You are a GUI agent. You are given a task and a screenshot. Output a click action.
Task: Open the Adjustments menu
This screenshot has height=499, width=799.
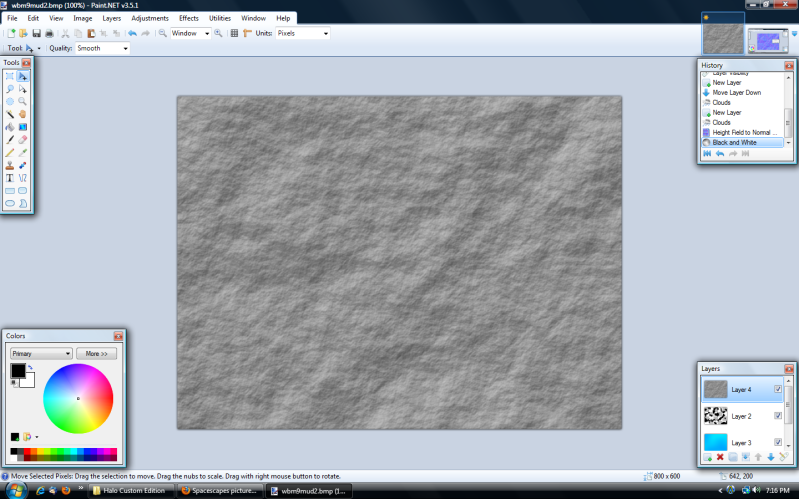coord(150,18)
